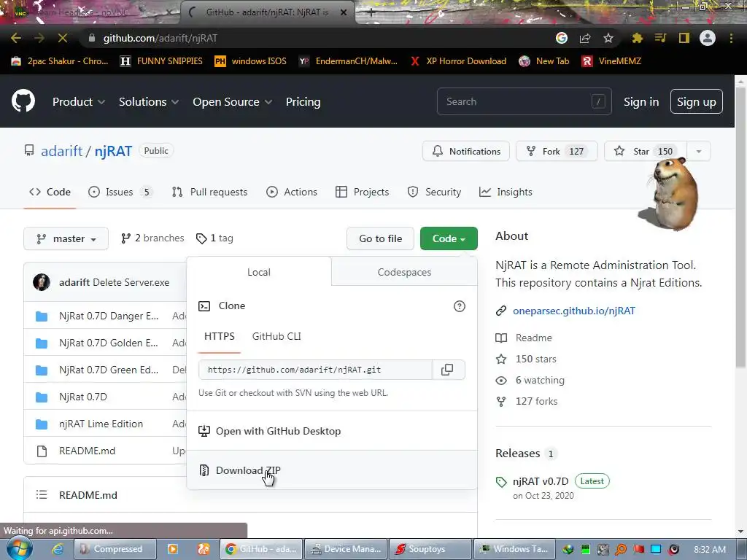Viewport: 747px width, 560px height.
Task: Switch to the Local tab
Action: coord(259,272)
